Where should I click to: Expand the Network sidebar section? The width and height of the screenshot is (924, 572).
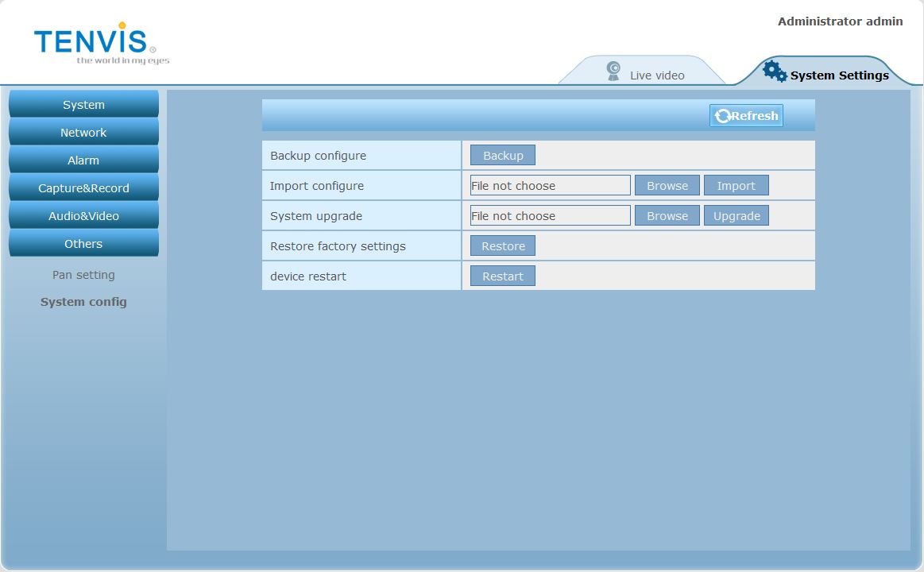point(83,133)
